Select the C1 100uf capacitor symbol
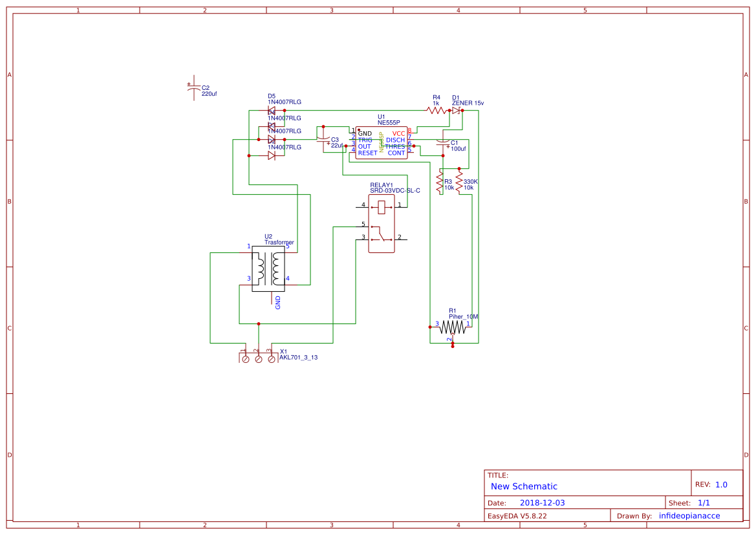 click(443, 143)
